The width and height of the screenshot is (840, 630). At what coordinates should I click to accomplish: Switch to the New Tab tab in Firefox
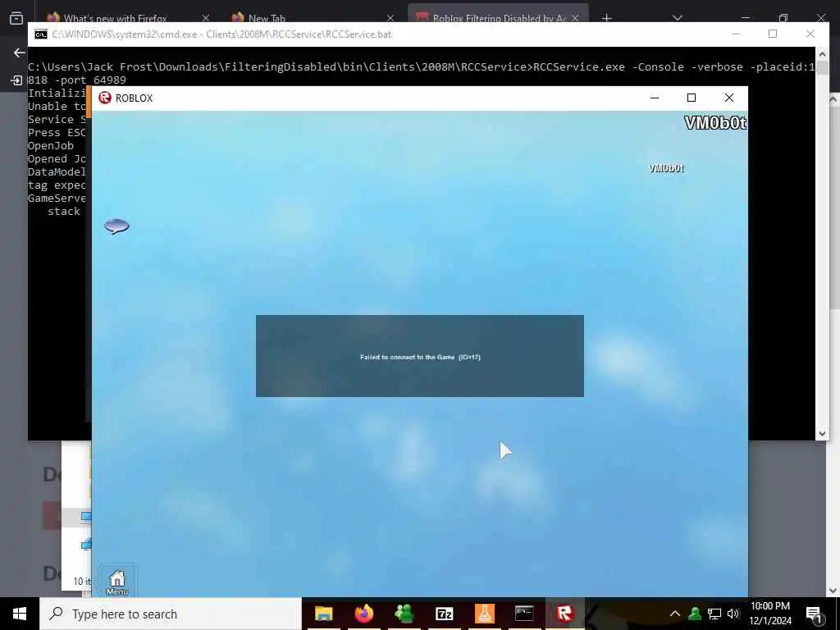pos(267,18)
